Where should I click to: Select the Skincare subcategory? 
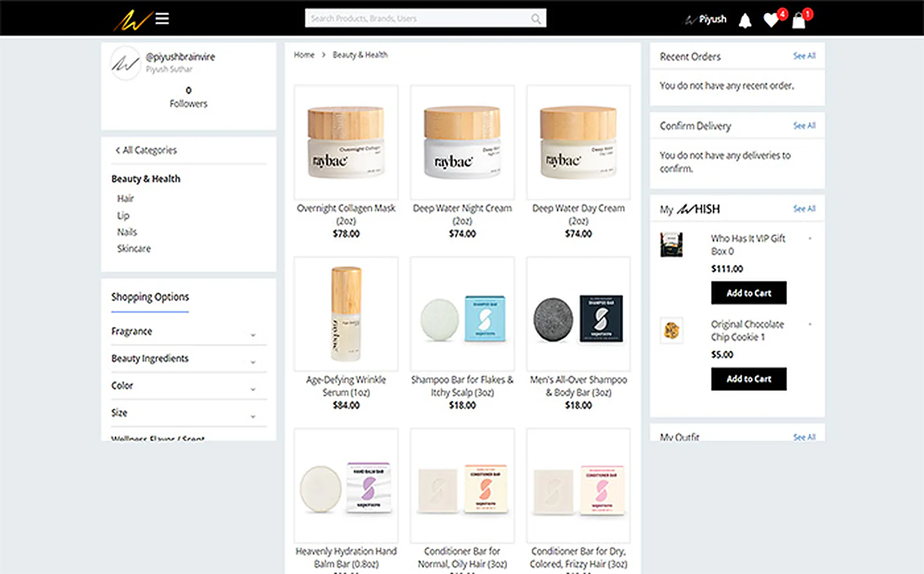(x=134, y=249)
